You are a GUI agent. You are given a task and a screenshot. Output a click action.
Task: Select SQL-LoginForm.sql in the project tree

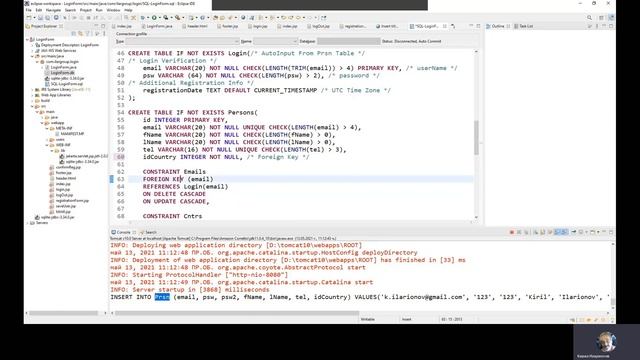(x=66, y=84)
